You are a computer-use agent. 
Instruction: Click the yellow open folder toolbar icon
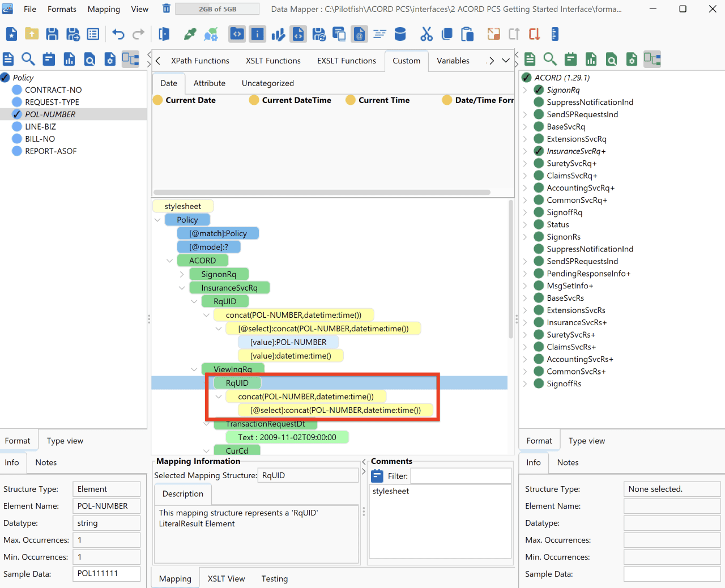(32, 34)
